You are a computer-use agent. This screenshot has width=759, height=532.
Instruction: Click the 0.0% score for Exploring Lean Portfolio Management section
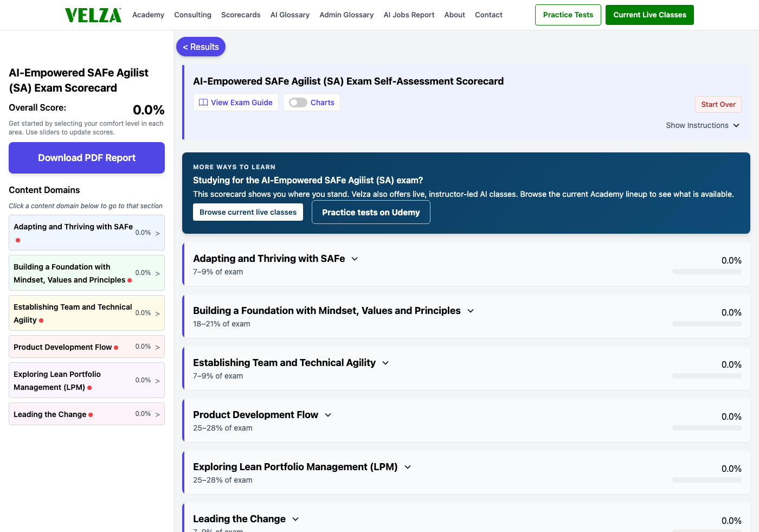coord(731,469)
